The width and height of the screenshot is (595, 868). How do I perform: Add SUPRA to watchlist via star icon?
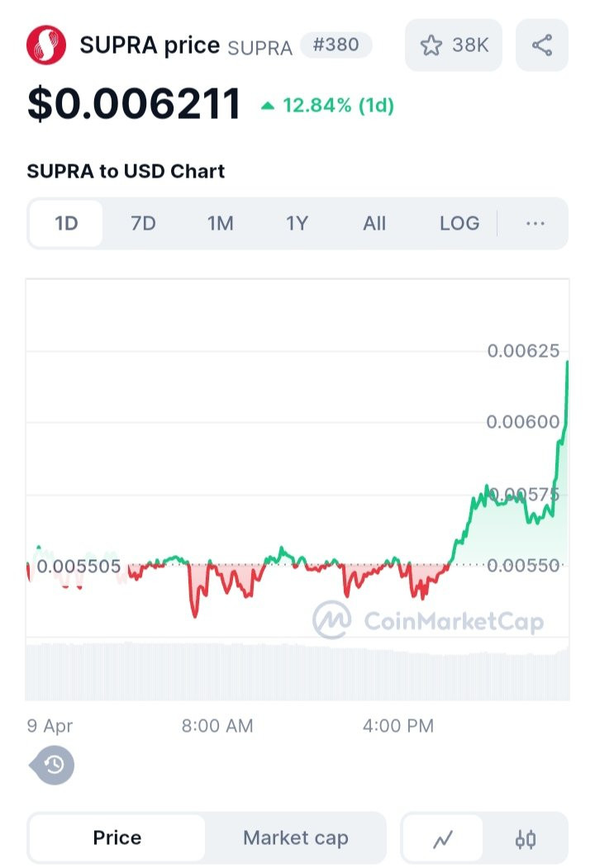pyautogui.click(x=431, y=45)
